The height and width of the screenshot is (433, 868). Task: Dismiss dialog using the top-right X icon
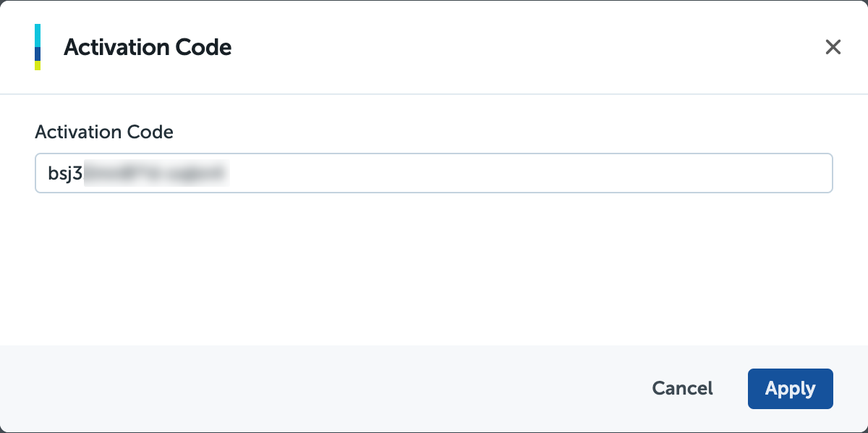[833, 48]
